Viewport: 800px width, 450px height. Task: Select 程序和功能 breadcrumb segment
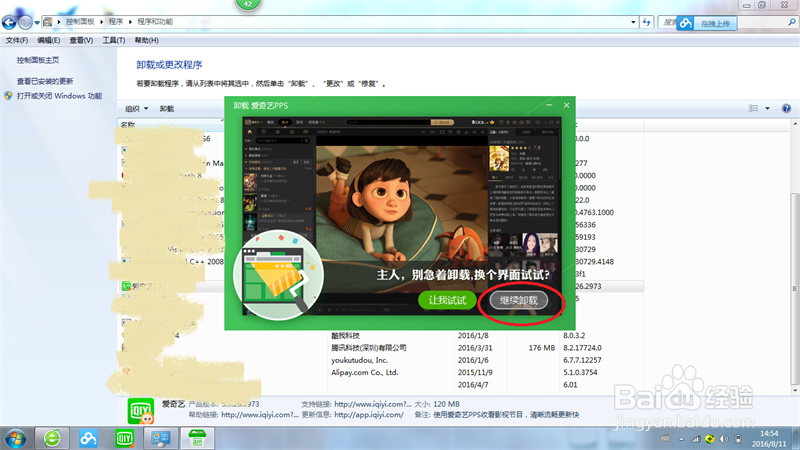click(155, 21)
